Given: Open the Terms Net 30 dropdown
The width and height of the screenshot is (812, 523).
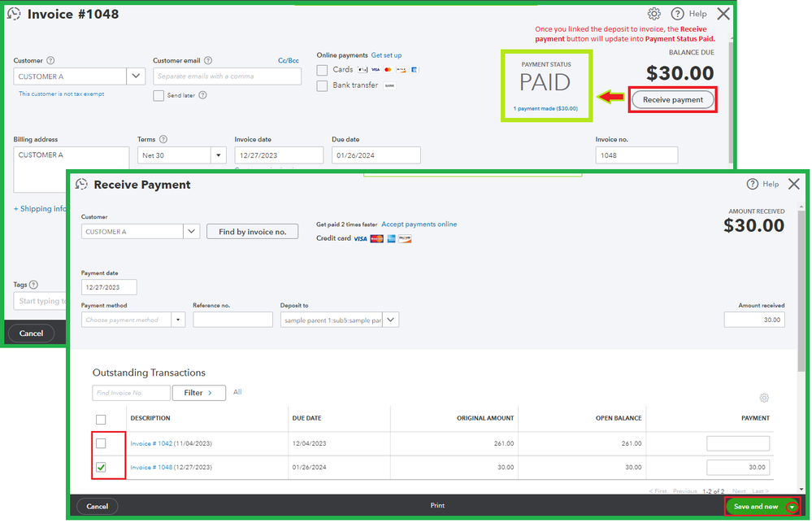Looking at the screenshot, I should tap(219, 155).
